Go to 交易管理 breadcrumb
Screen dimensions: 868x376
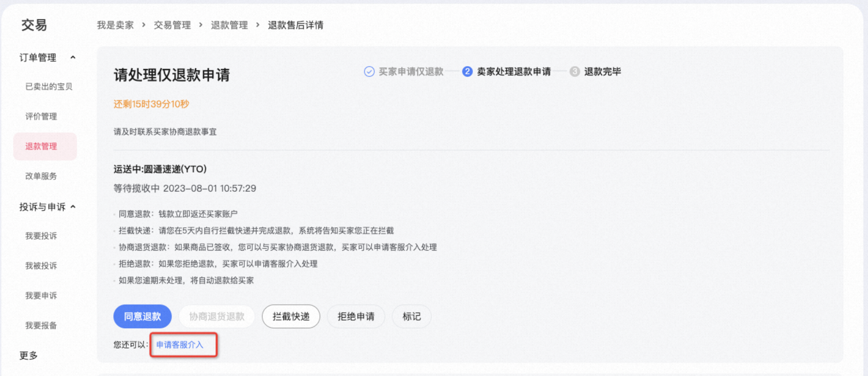point(172,25)
